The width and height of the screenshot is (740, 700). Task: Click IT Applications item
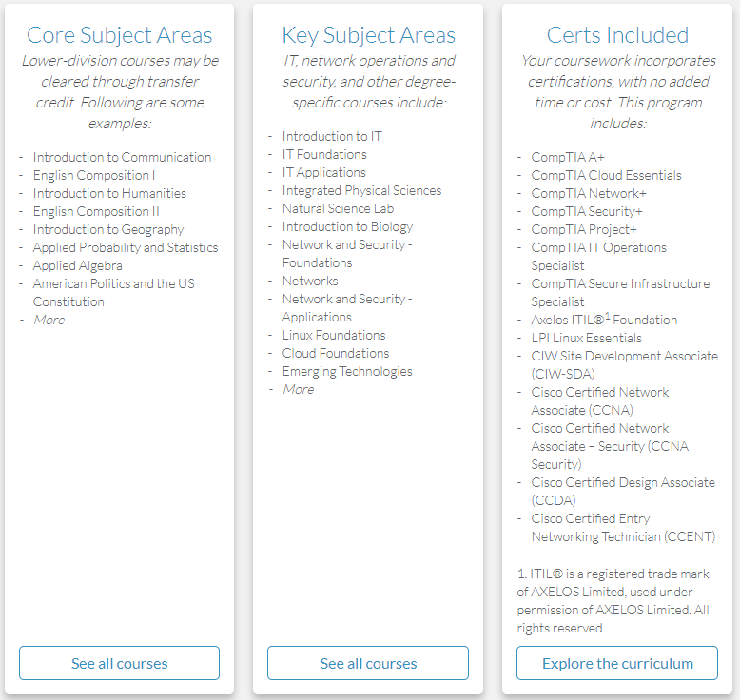323,172
